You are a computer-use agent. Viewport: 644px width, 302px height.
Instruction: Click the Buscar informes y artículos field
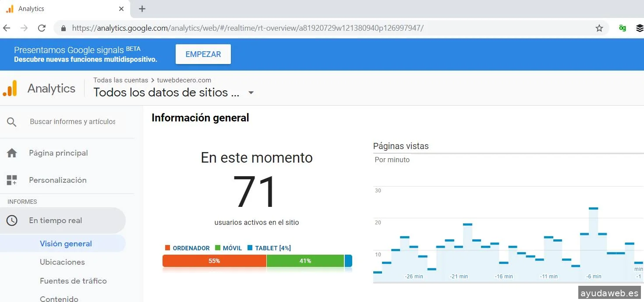(73, 122)
